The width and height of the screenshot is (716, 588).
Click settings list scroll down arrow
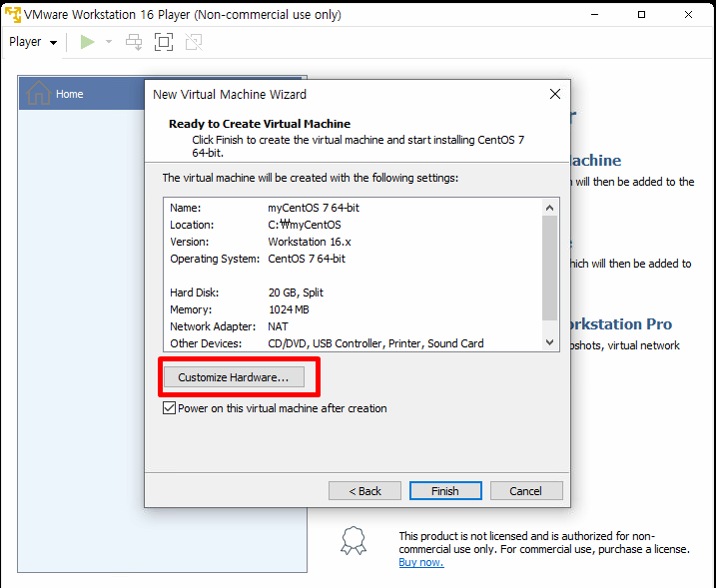pos(550,342)
